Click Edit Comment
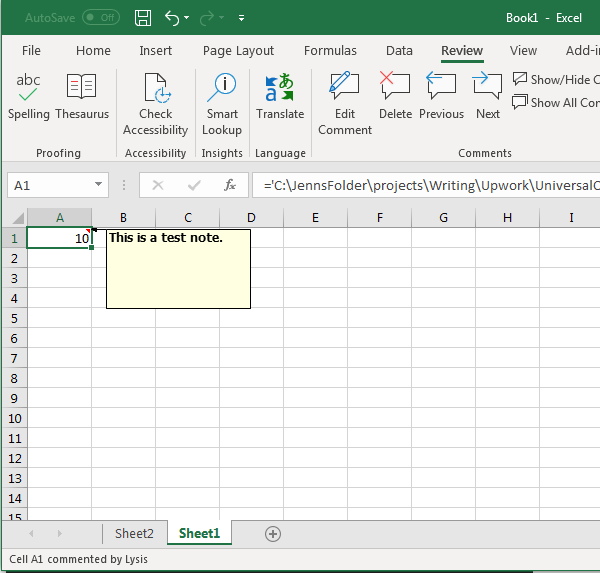 point(345,104)
